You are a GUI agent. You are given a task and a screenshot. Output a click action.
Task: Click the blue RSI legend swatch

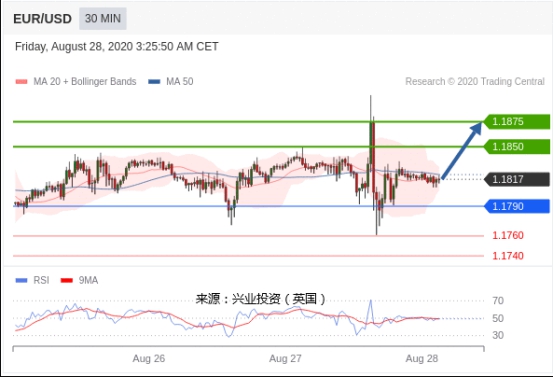tap(21, 281)
